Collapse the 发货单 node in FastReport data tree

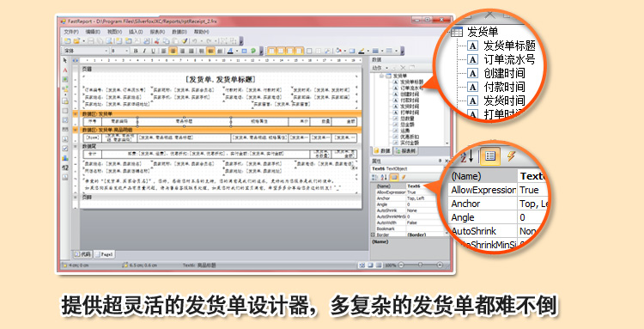[x=381, y=76]
